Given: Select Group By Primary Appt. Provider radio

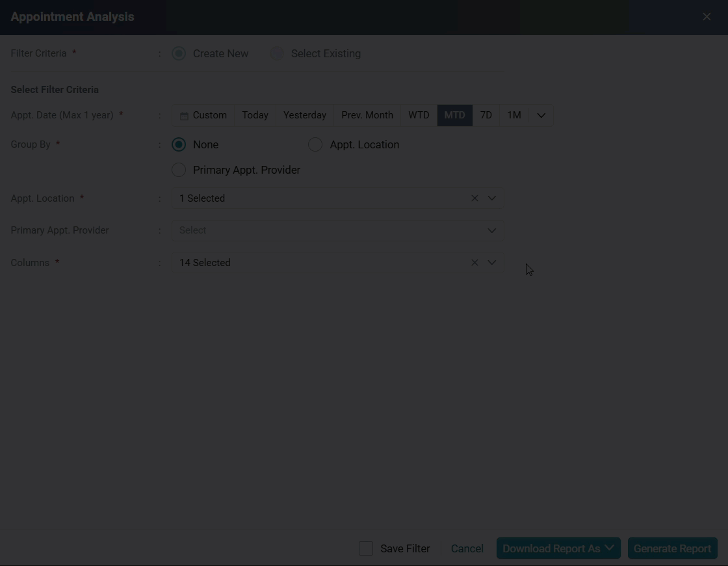Looking at the screenshot, I should pyautogui.click(x=179, y=170).
